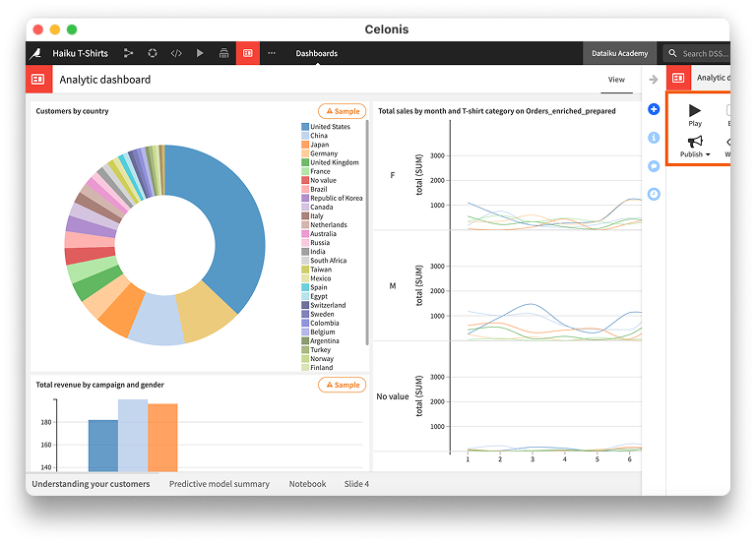Switch to the Slide 4 tab
This screenshot has height=543, width=756.
(356, 484)
